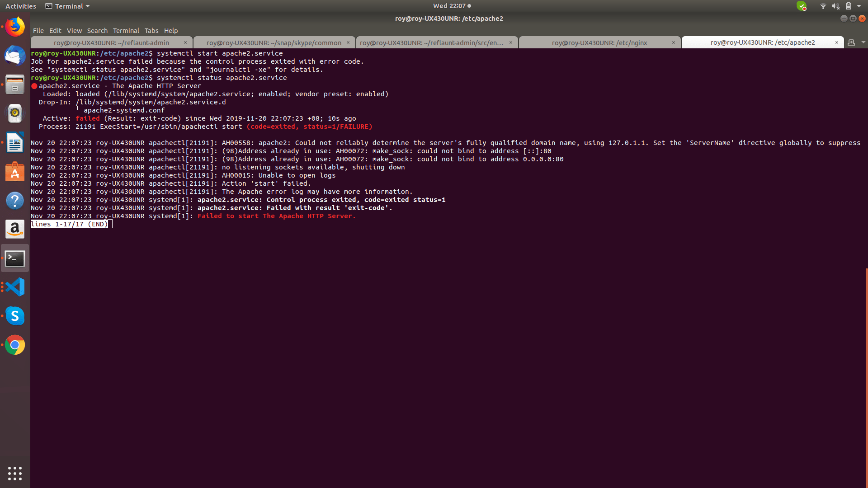Open the clock and calendar panel
868x488 pixels.
click(452, 6)
